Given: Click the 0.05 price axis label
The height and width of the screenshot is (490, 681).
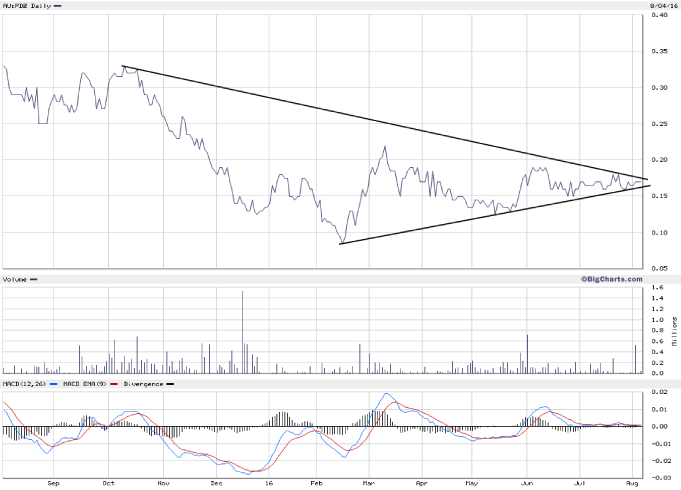Looking at the screenshot, I should pos(659,268).
